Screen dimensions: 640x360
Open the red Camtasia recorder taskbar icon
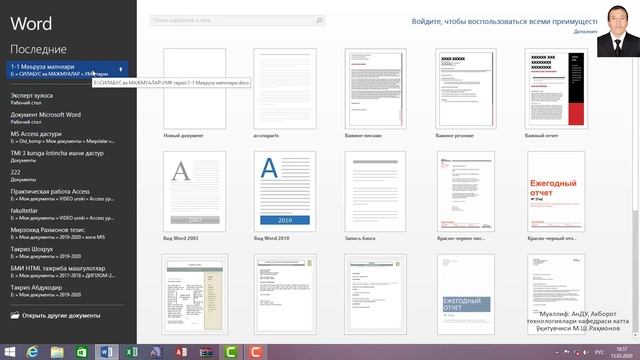tap(256, 352)
